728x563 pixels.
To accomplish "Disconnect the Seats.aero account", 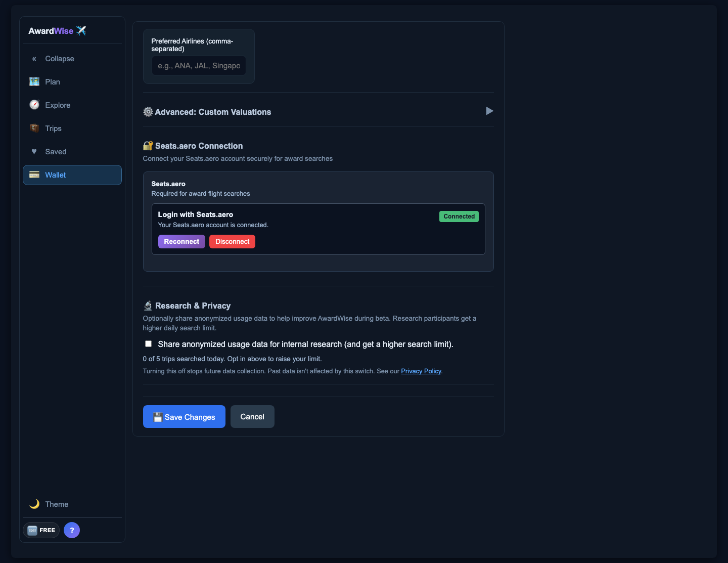I will point(232,241).
